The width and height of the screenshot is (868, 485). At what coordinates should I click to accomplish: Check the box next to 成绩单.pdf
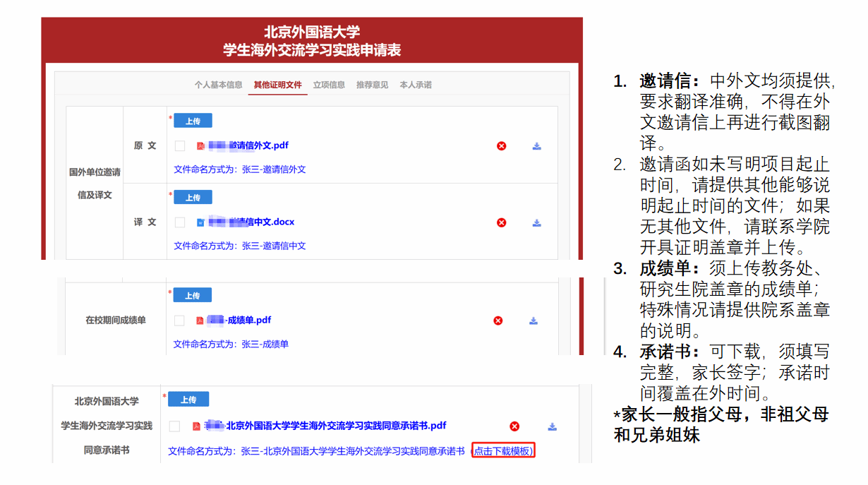click(x=179, y=321)
